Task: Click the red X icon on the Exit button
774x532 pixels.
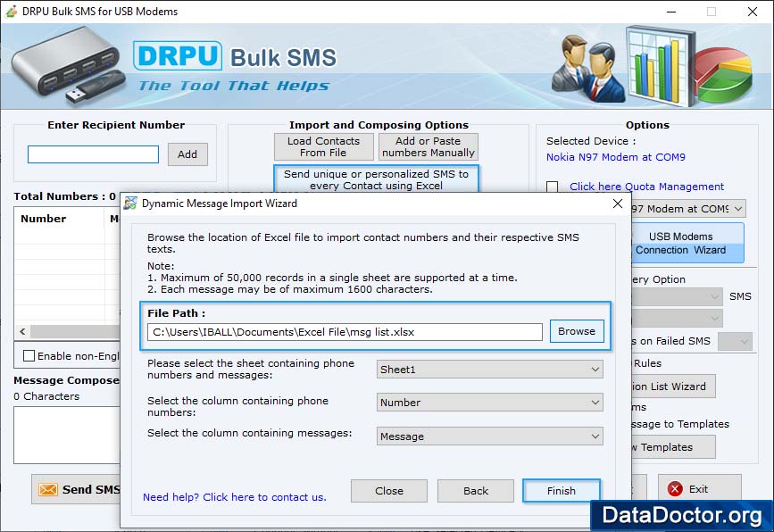Action: (675, 489)
